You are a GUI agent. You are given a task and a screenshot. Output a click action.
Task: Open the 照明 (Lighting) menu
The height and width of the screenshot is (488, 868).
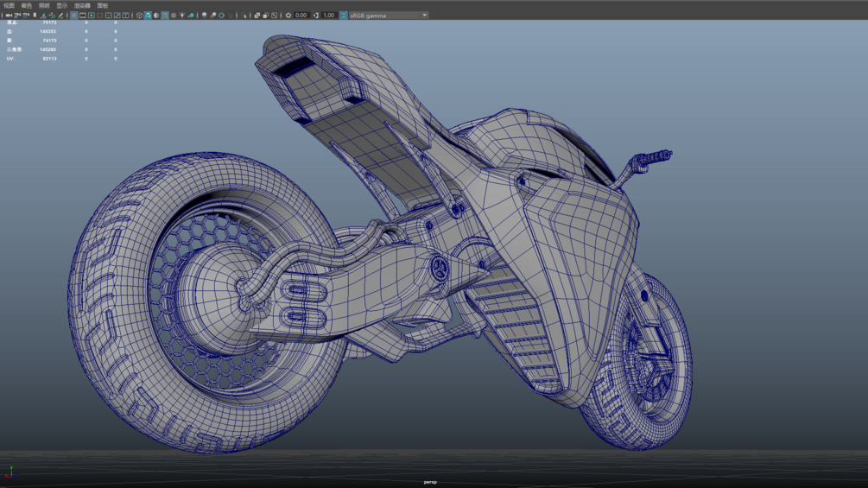(44, 5)
